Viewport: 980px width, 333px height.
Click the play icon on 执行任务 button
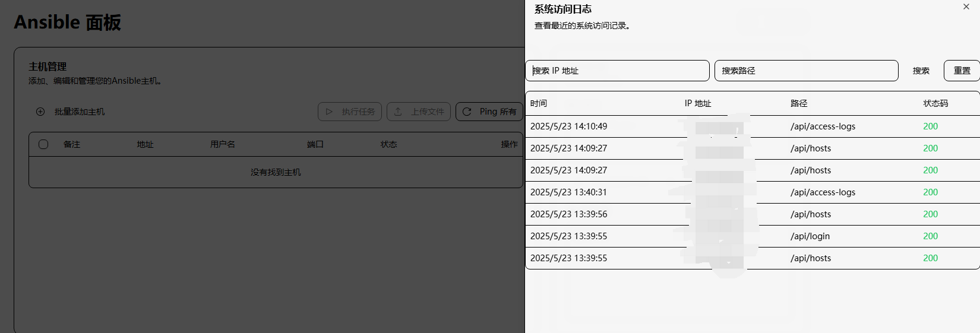pyautogui.click(x=329, y=112)
